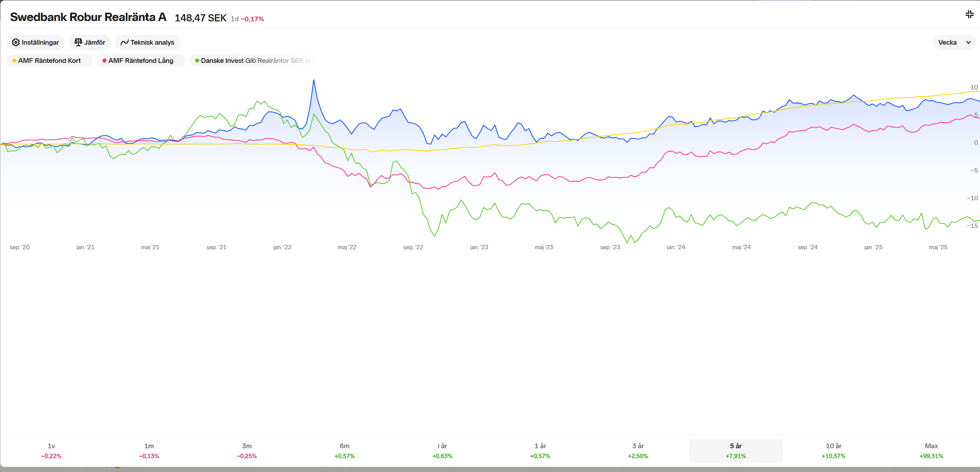This screenshot has width=980, height=472.
Task: Click yellow dot of AMF Räntefond Kort
Action: tap(14, 61)
